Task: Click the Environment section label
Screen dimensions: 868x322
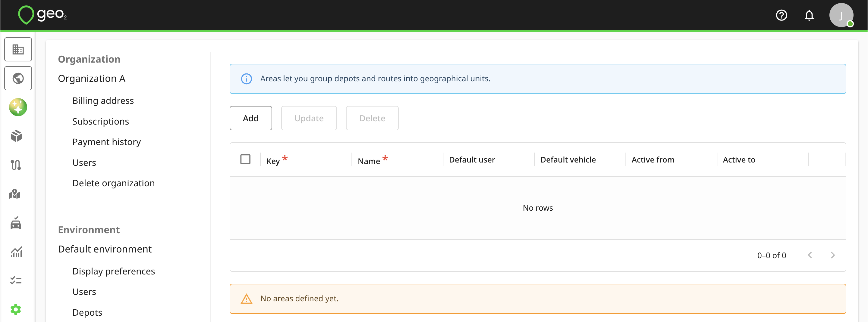Action: (89, 230)
